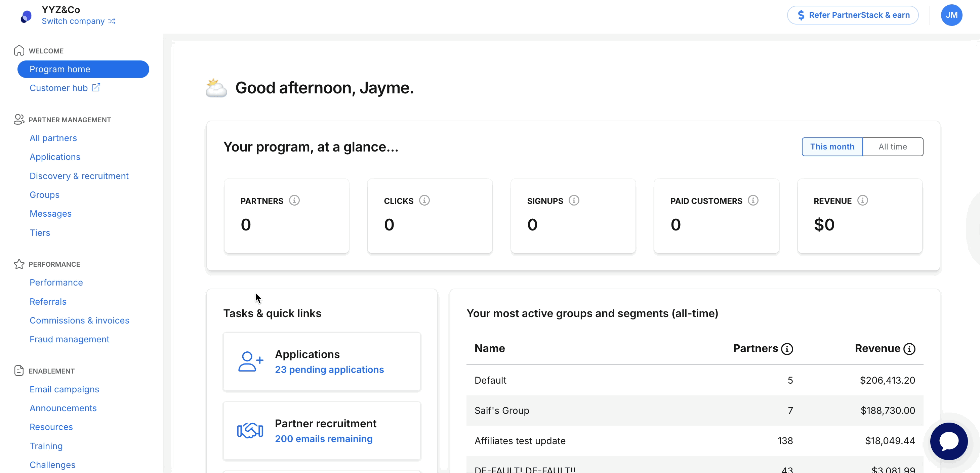Select the Saif's Group row
980x473 pixels.
[x=502, y=410]
